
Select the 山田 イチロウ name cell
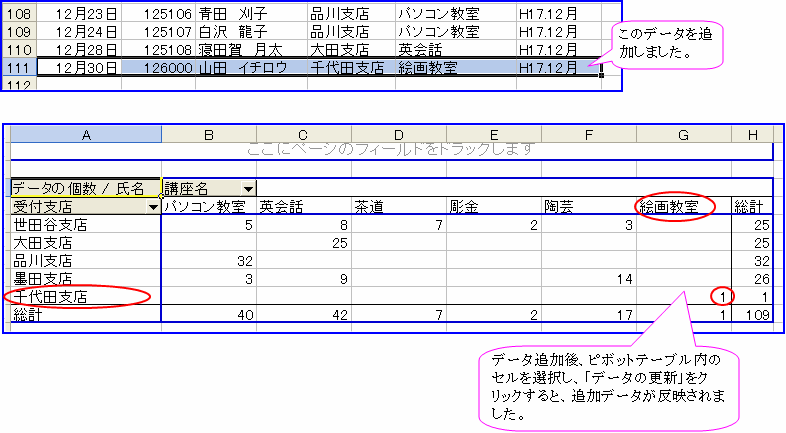point(251,68)
